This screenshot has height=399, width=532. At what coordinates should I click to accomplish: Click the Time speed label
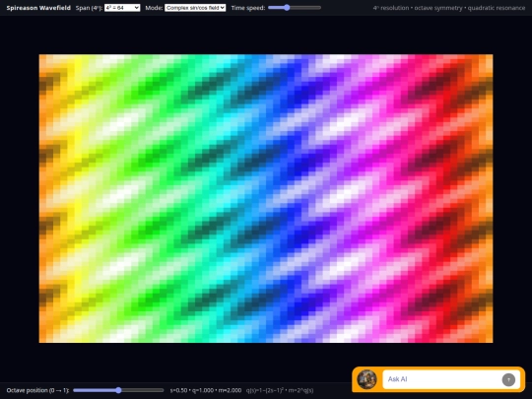(248, 8)
